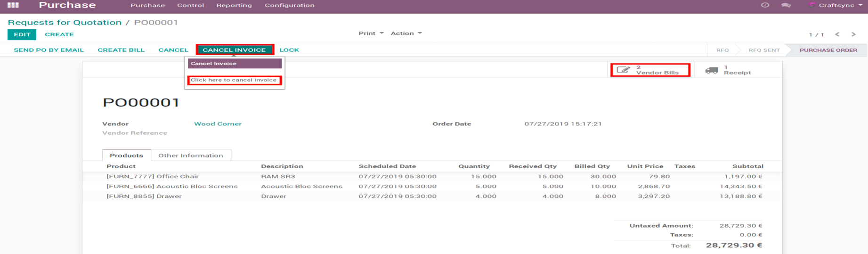Open Vendor Bills via pencil icon

(623, 70)
